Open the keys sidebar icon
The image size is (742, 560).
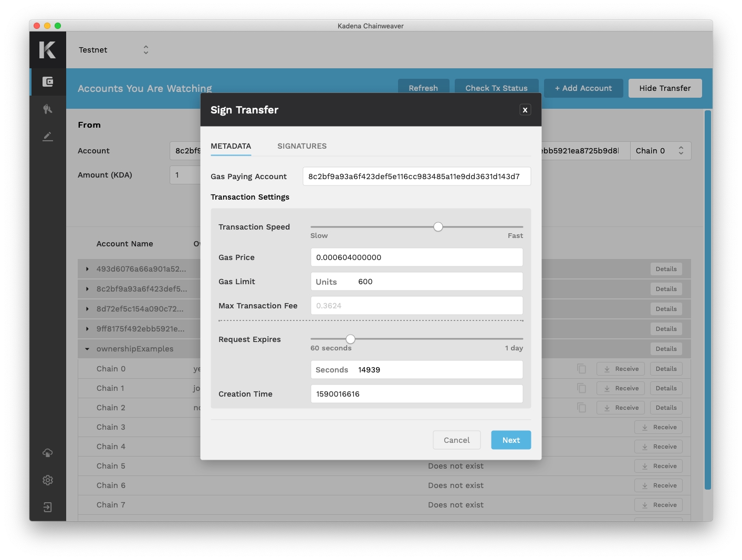click(48, 109)
